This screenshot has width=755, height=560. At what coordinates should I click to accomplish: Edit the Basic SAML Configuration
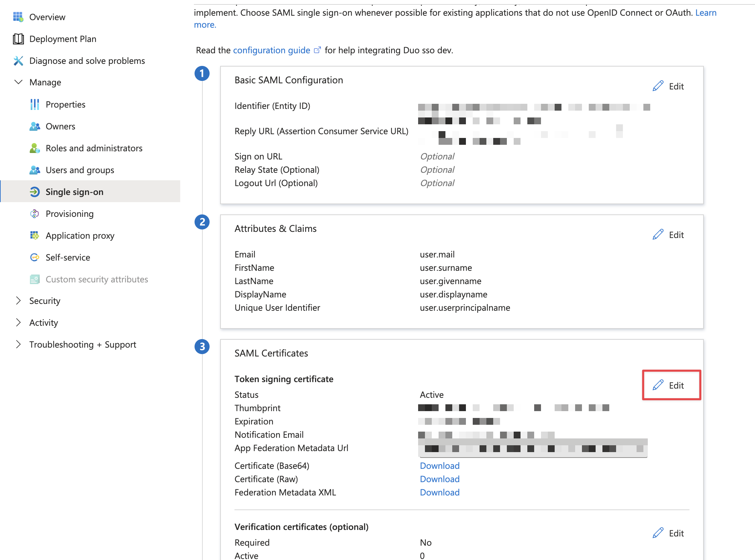pyautogui.click(x=668, y=86)
